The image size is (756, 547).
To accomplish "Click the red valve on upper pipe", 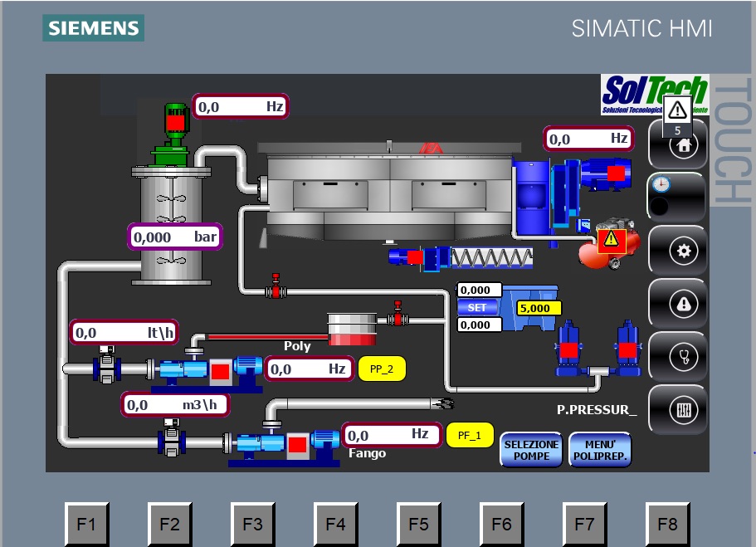I will click(x=276, y=286).
